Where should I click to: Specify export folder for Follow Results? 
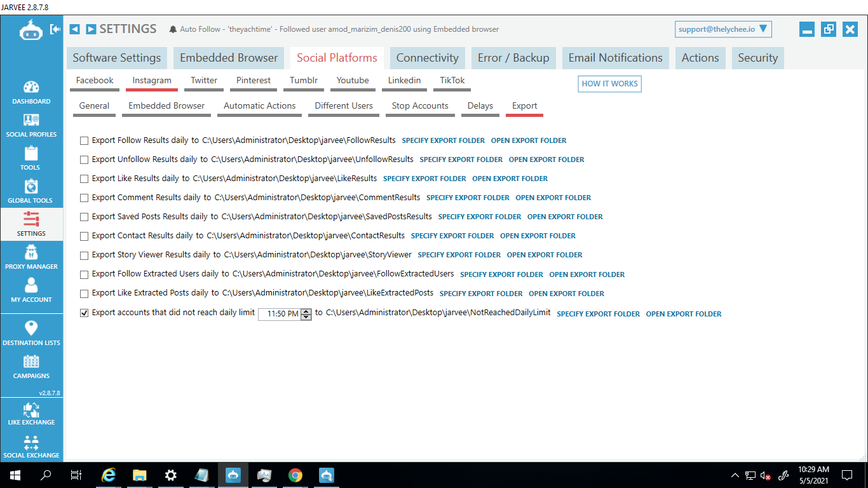point(444,140)
